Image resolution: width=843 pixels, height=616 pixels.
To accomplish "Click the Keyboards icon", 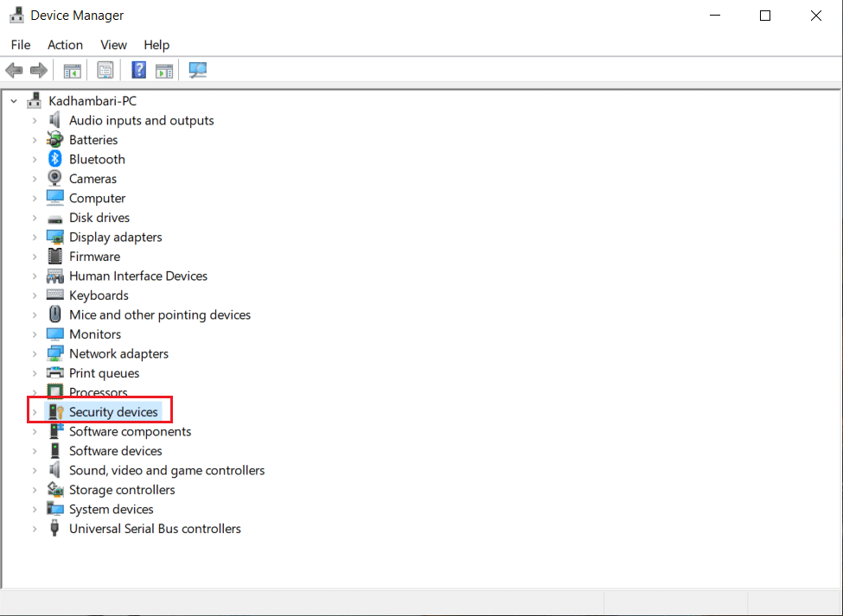I will 54,295.
